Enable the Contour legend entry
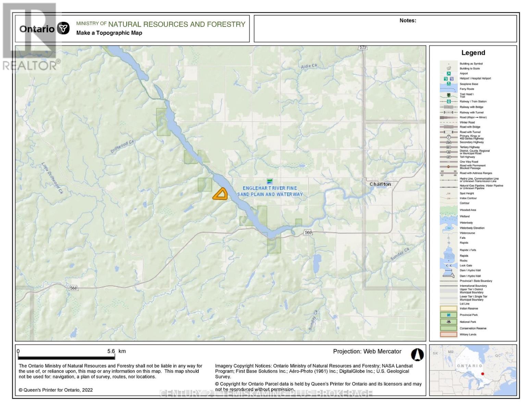Viewport: 532px width, 411px height. 464,203
